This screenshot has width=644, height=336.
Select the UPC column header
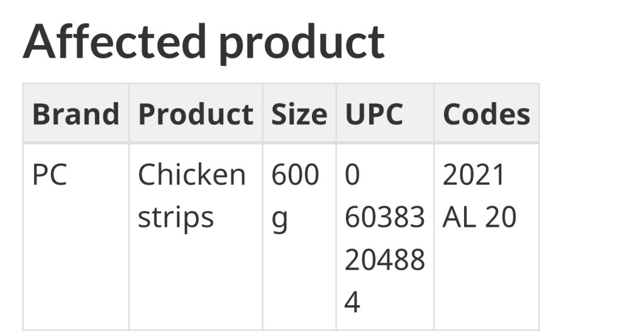click(x=374, y=114)
